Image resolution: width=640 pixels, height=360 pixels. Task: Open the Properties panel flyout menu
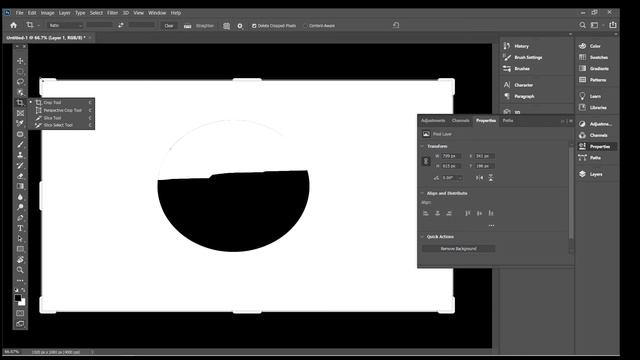(x=571, y=121)
